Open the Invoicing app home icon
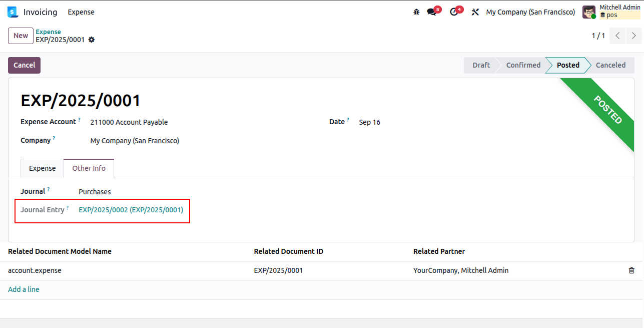 [x=13, y=12]
